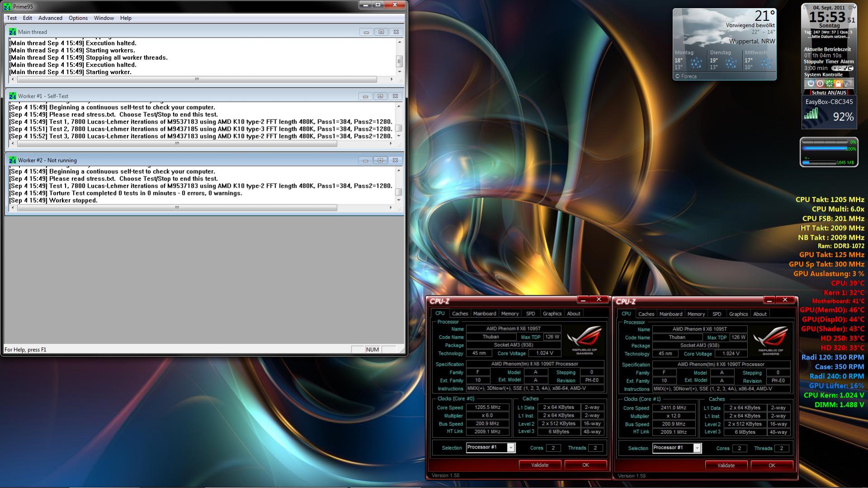Click the horizontal scrollbar thumb in Worker #1 window

[177, 143]
